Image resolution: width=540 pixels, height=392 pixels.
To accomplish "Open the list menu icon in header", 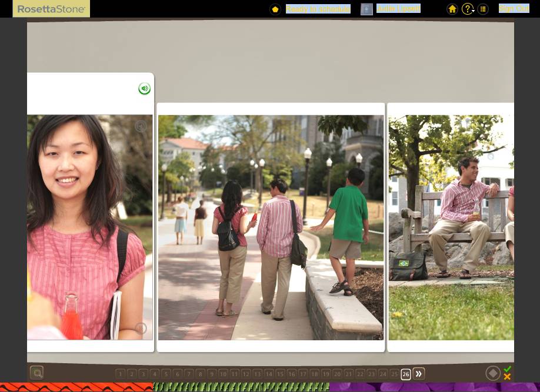I will pyautogui.click(x=483, y=9).
